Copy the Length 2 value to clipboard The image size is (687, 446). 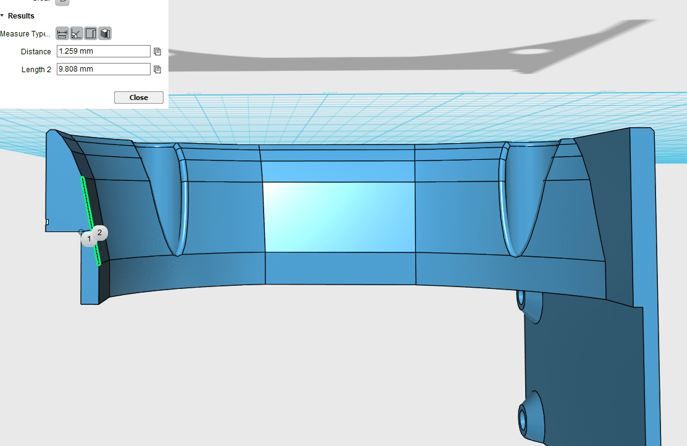[x=157, y=69]
